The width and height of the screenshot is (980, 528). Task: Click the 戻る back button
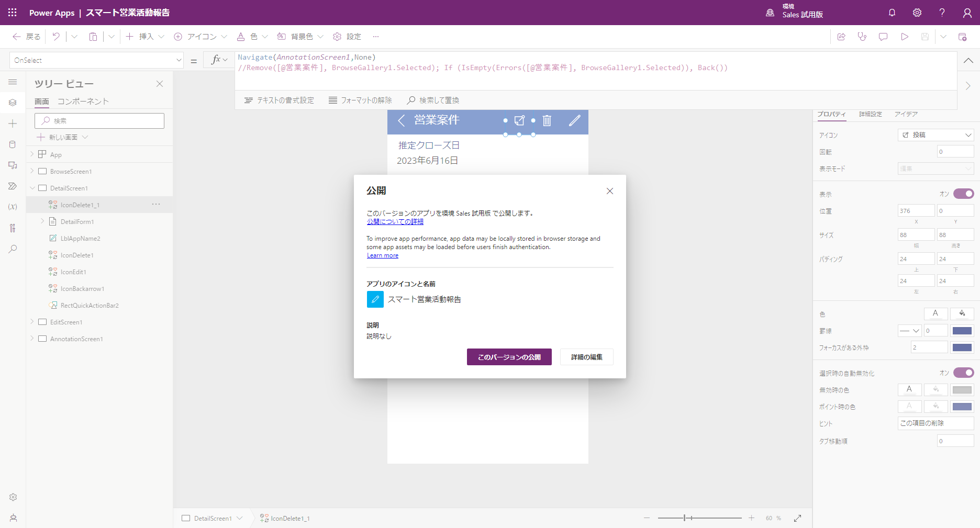click(x=26, y=37)
